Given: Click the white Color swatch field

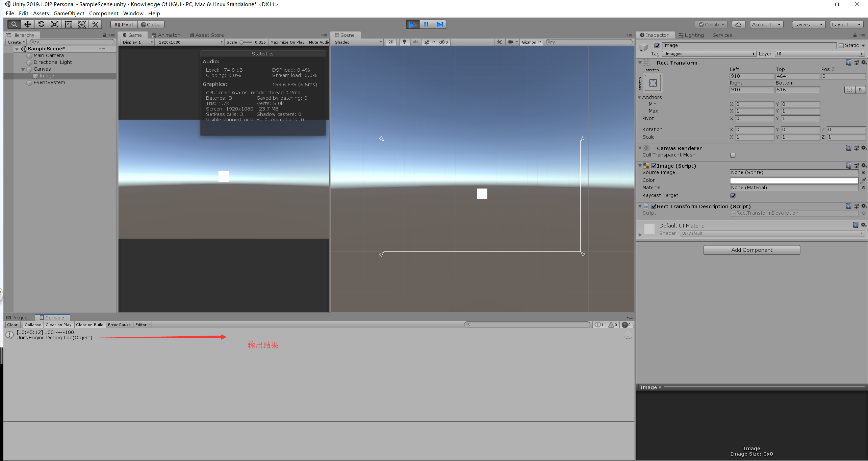Looking at the screenshot, I should click(x=794, y=180).
